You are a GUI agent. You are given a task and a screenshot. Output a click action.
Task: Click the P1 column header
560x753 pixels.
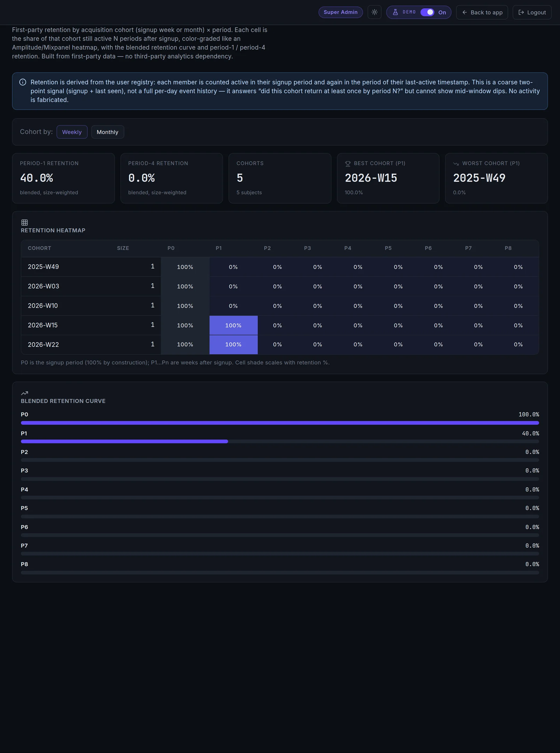click(219, 248)
